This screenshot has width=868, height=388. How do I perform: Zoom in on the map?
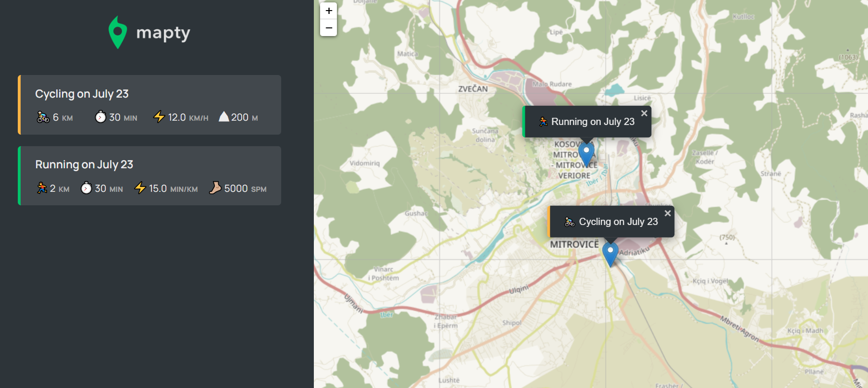coord(329,11)
